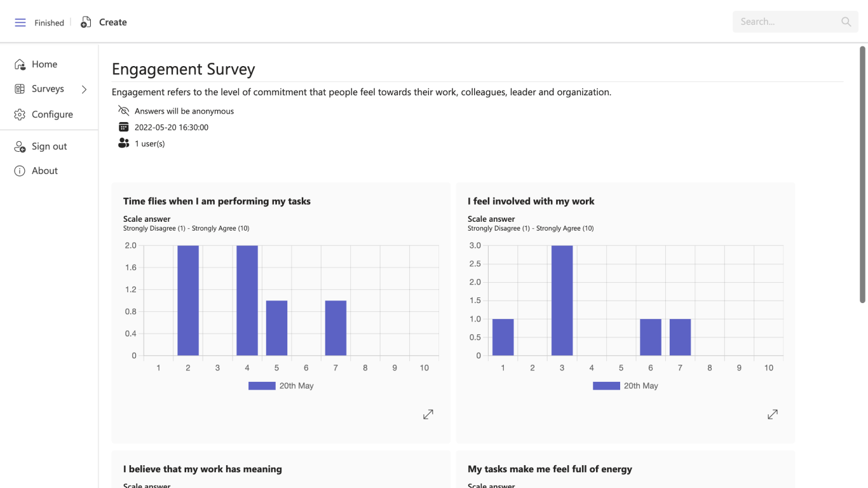Image resolution: width=868 pixels, height=488 pixels.
Task: Click the Create button label
Action: (x=113, y=22)
